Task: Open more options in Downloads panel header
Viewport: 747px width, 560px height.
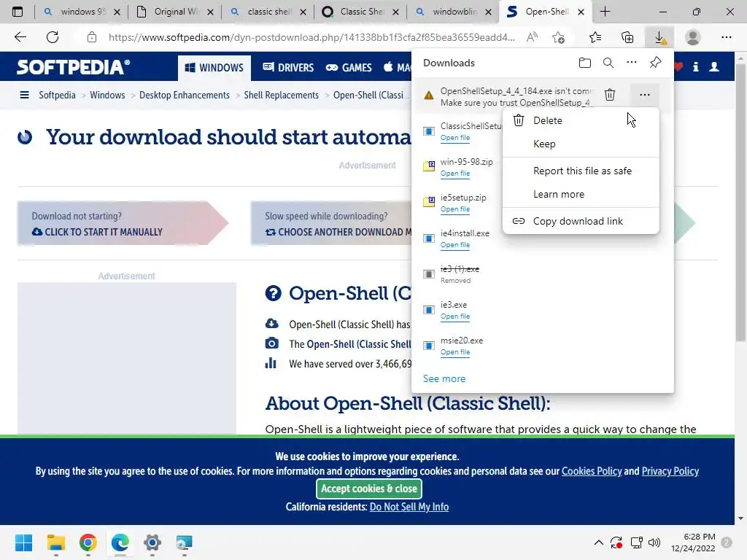Action: (632, 63)
